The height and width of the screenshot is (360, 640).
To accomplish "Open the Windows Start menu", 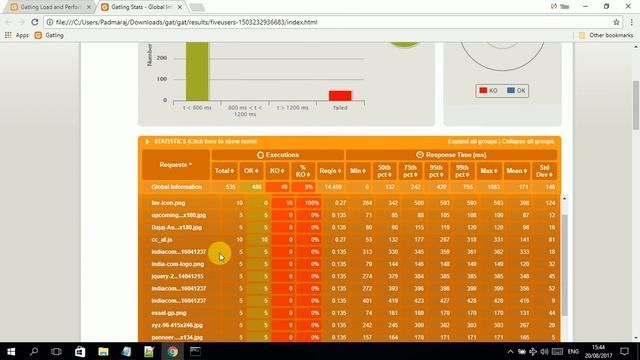I will click(11, 351).
